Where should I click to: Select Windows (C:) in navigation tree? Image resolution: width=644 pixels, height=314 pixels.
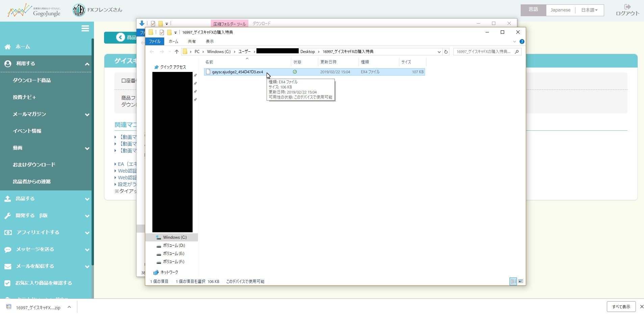[x=175, y=237]
